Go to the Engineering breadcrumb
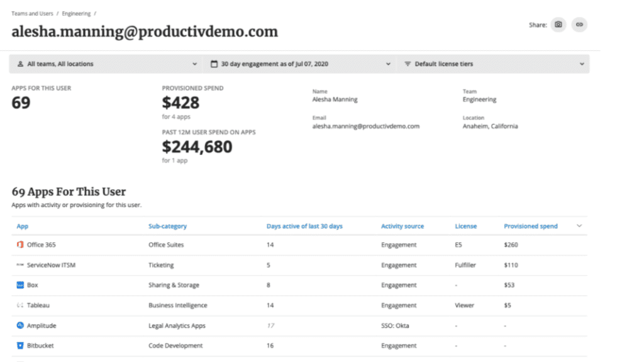 point(76,14)
